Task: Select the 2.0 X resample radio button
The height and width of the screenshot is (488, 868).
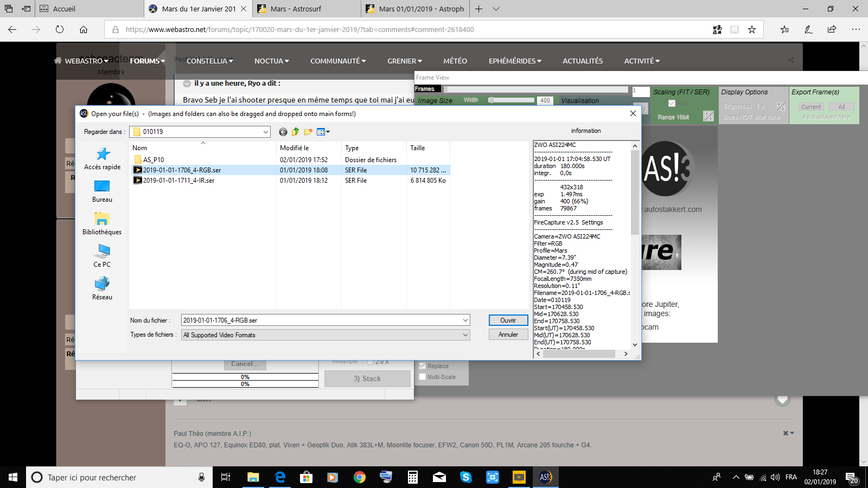Action: click(370, 362)
